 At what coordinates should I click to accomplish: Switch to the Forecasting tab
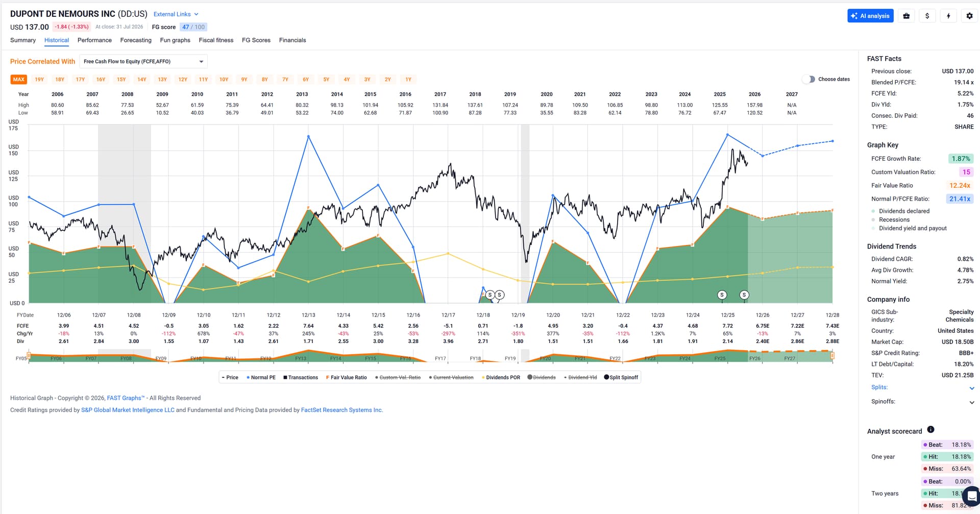136,40
